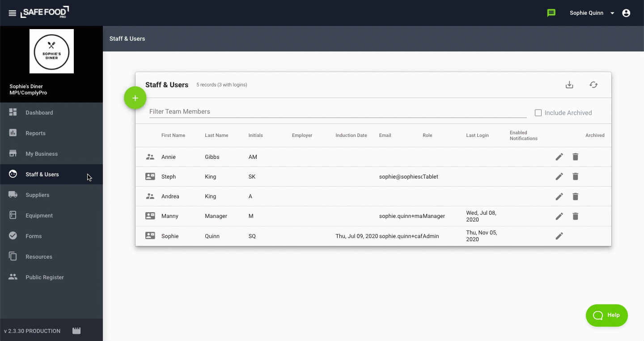644x341 pixels.
Task: Click the Filter Team Members field
Action: tap(338, 111)
